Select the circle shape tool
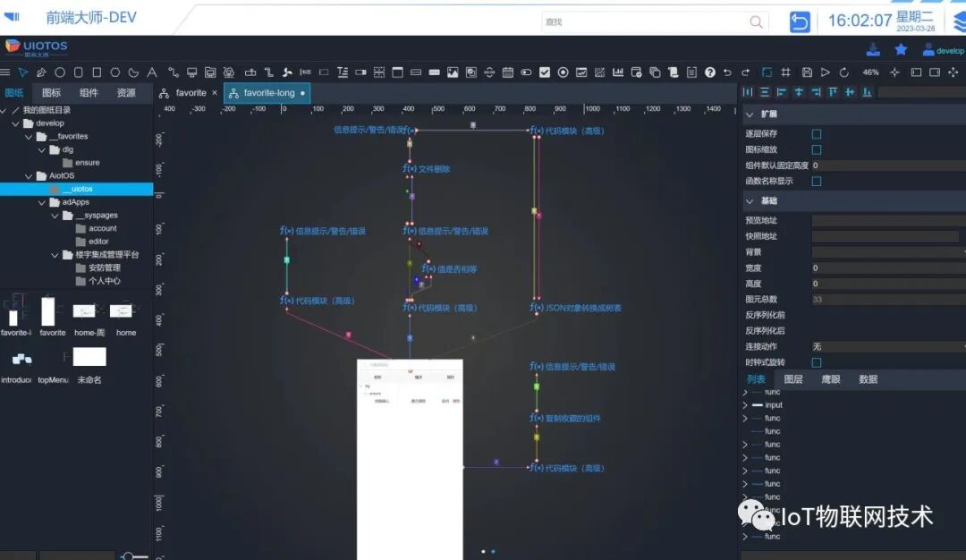Viewport: 966px width, 560px height. point(60,72)
